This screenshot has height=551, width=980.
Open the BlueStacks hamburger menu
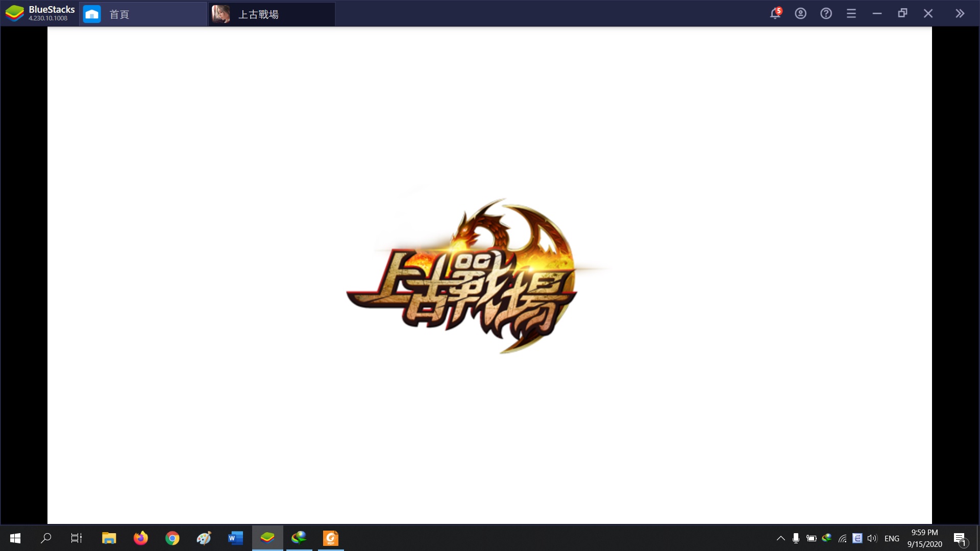pos(851,13)
